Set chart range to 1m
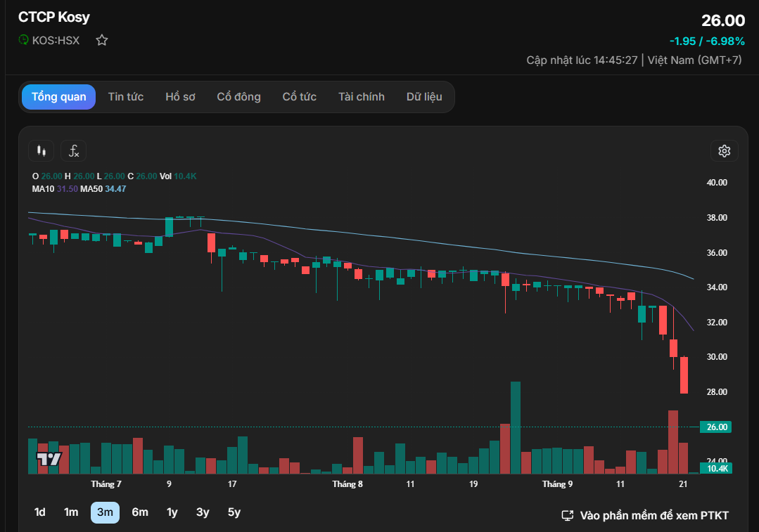 [x=71, y=512]
